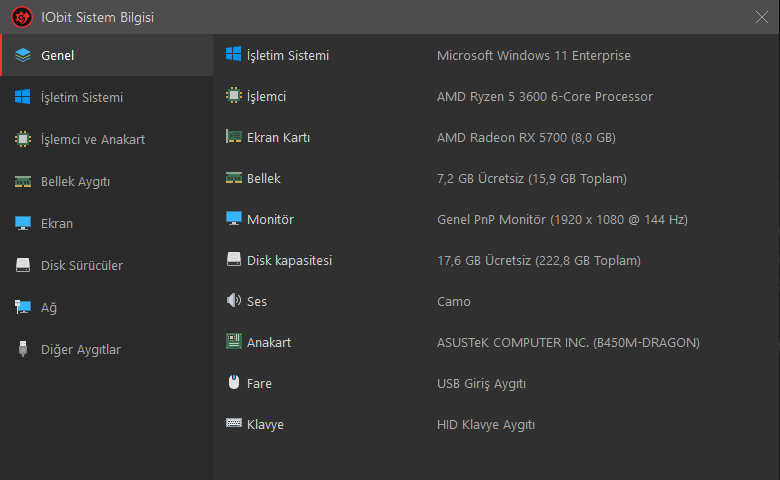Click the Anakart motherboard icon in list
This screenshot has width=780, height=480.
[x=234, y=341]
